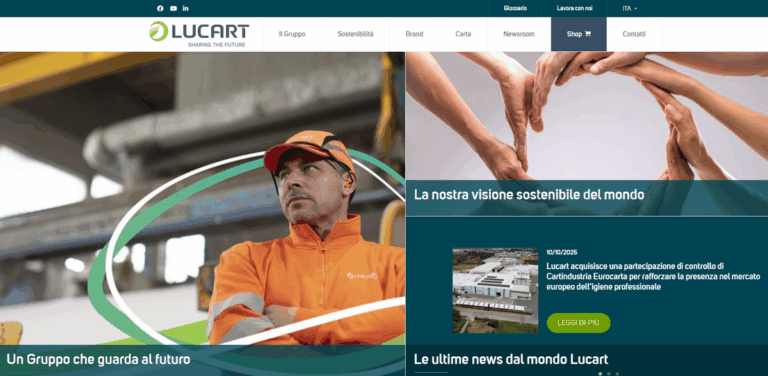This screenshot has width=768, height=376.
Task: Open the Contatti menu item
Action: coord(634,34)
